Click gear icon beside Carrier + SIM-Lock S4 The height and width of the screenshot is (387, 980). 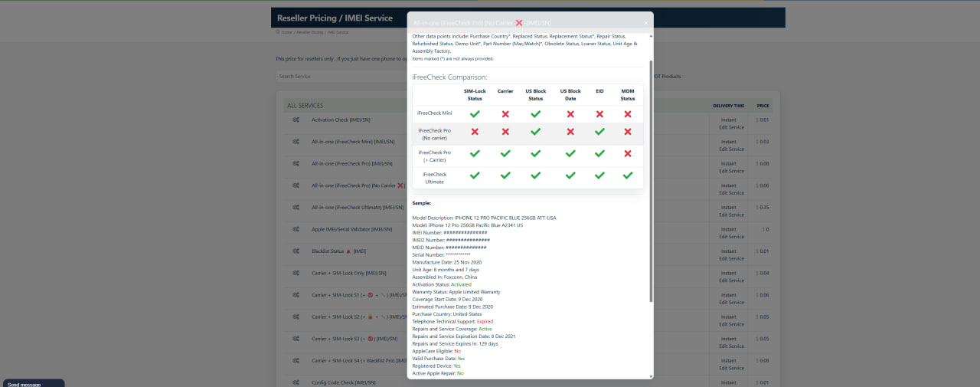click(295, 360)
